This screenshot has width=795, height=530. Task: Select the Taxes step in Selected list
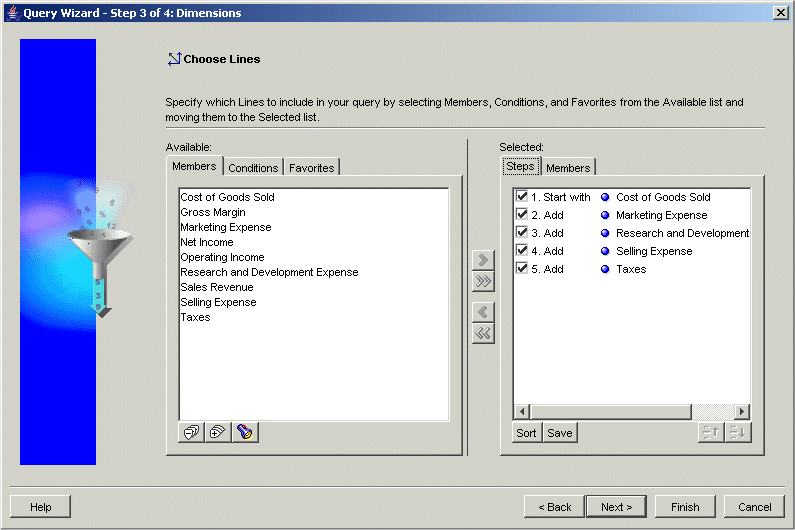click(x=631, y=269)
